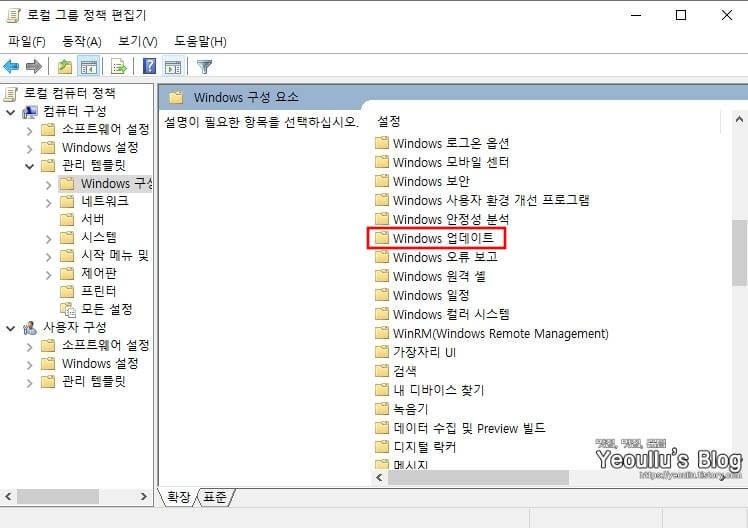Expand 관리 템플릿 under 사용자 구성
Viewport: 748px width, 528px height.
(30, 382)
